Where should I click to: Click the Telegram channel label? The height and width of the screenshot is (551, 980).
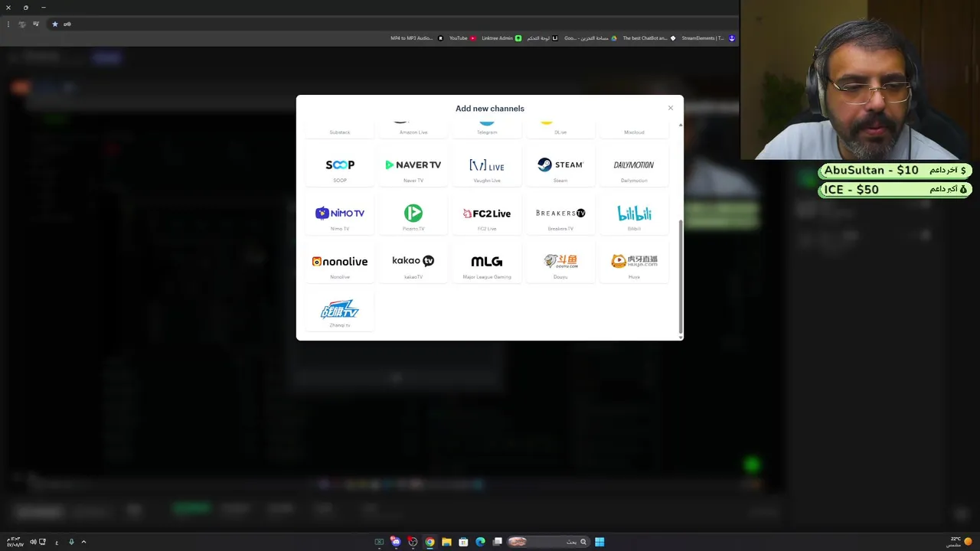point(487,132)
